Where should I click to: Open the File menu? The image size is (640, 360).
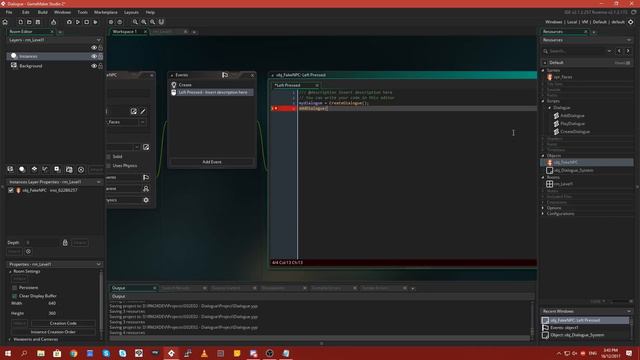point(9,12)
